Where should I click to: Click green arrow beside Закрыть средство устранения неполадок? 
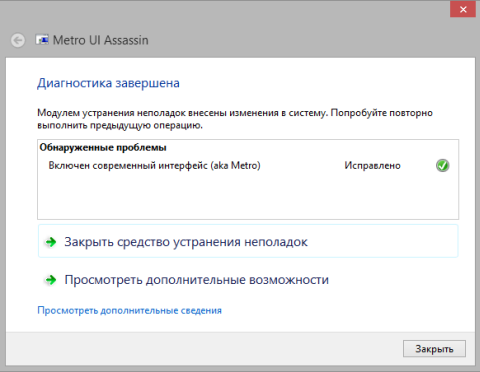point(51,242)
